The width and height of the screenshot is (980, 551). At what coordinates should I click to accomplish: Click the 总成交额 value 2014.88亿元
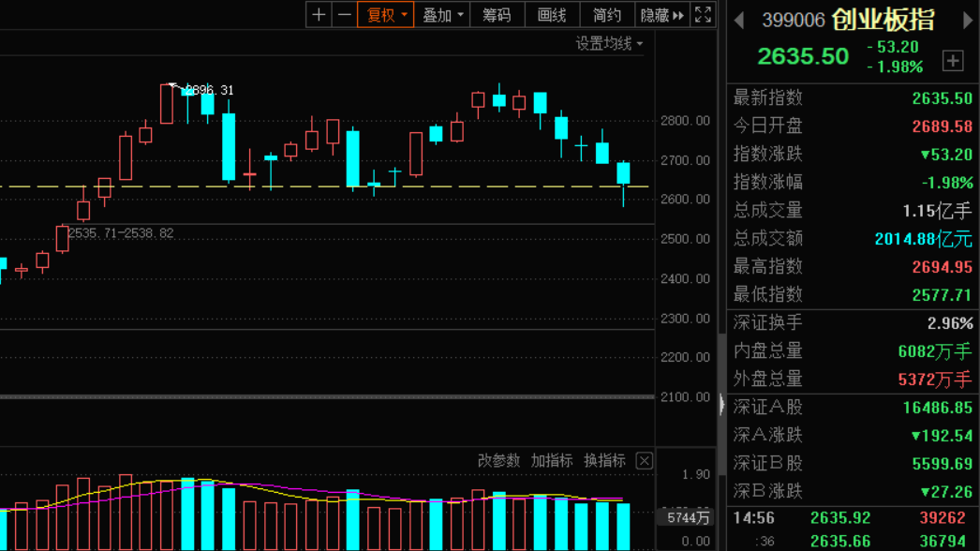point(923,239)
